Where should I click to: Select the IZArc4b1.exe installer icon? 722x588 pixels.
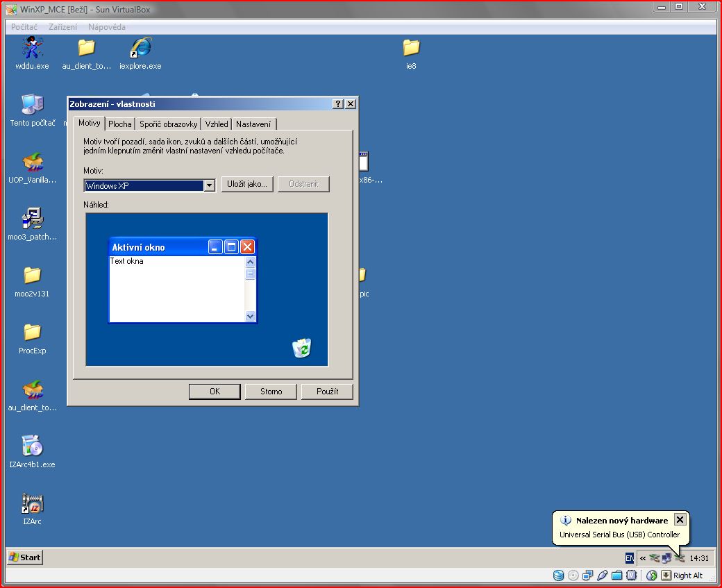(x=32, y=452)
